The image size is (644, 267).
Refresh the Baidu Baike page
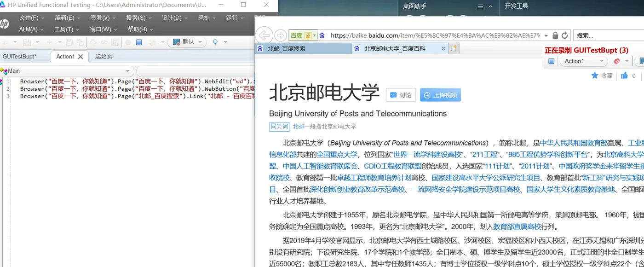pos(565,35)
